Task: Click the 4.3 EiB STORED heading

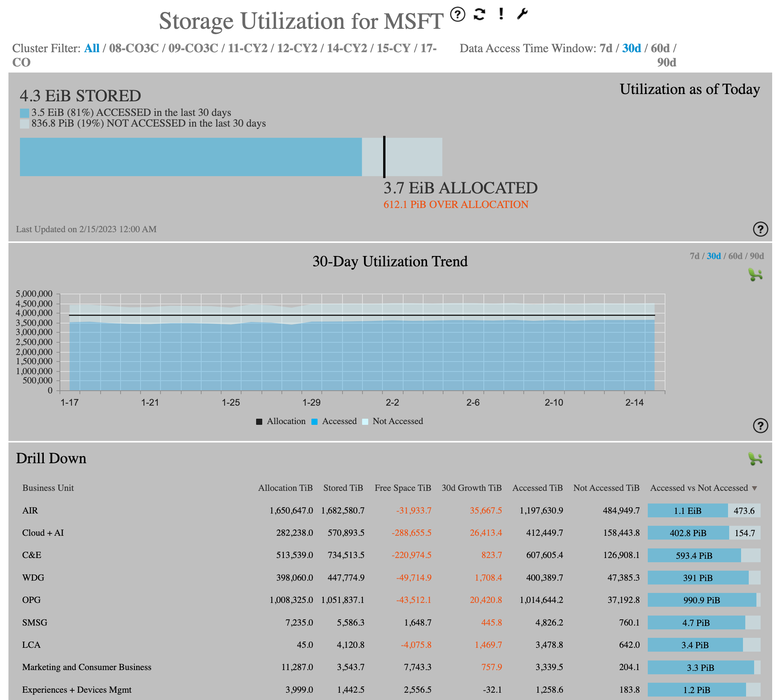Action: point(80,96)
